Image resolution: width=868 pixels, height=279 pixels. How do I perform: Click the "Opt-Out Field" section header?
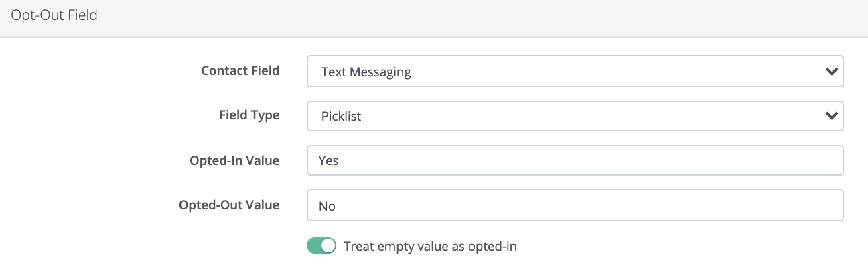[54, 15]
